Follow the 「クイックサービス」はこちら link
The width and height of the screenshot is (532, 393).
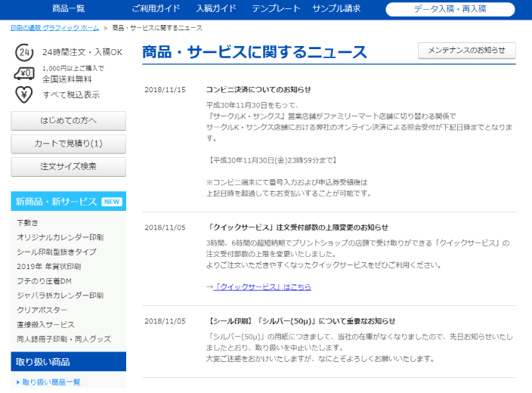262,287
